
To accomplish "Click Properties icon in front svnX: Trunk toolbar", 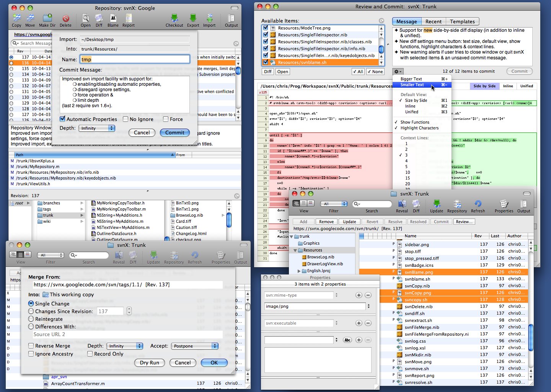I will click(x=504, y=204).
